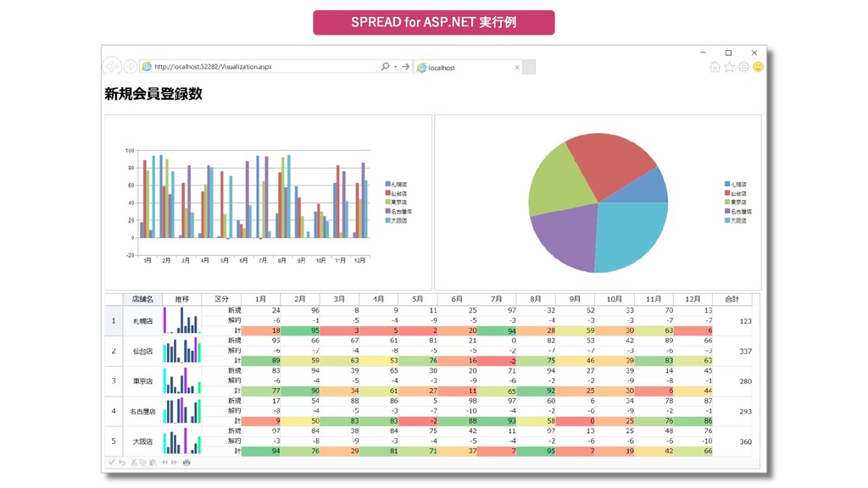The image size is (868, 488).
Task: Click the 名古屋店 store name cell
Action: pyautogui.click(x=142, y=411)
